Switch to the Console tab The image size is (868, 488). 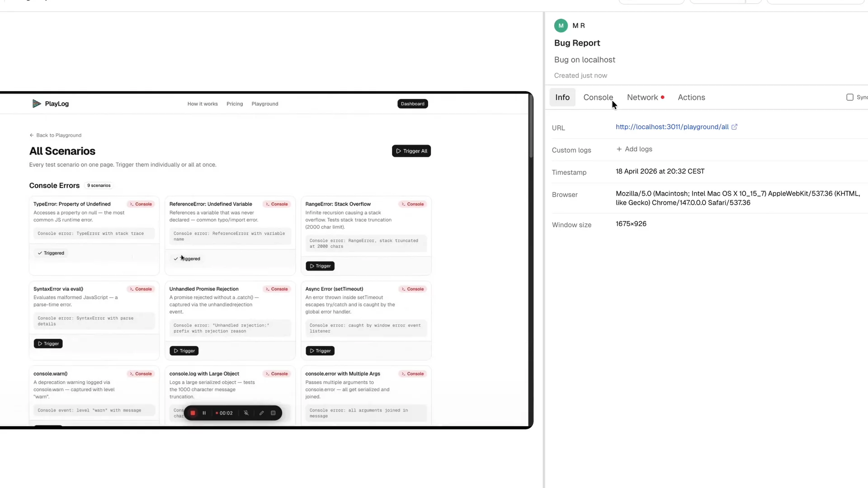tap(598, 97)
